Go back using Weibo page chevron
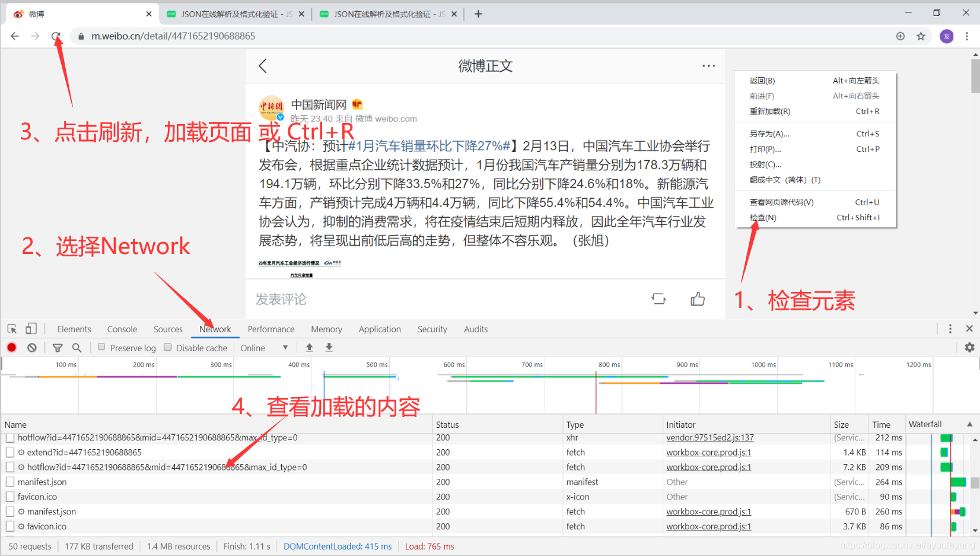Viewport: 980px width, 556px height. click(x=263, y=66)
